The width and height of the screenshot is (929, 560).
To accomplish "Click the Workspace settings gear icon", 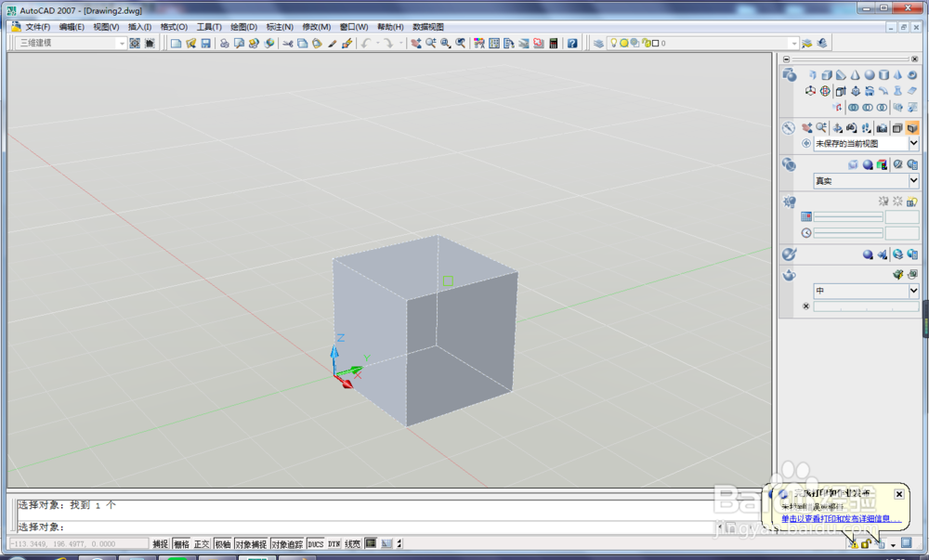I will click(x=135, y=44).
